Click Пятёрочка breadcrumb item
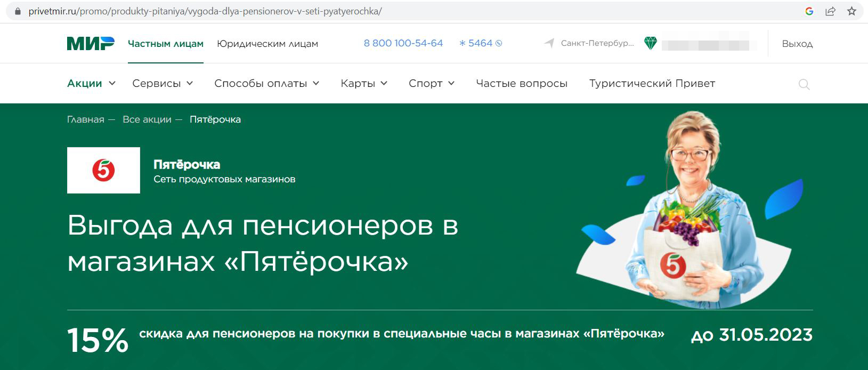Screen dimensions: 868x370 [215, 119]
